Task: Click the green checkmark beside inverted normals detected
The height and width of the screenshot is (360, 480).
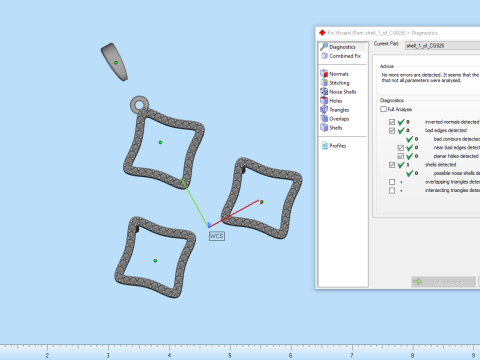Action: pos(401,122)
